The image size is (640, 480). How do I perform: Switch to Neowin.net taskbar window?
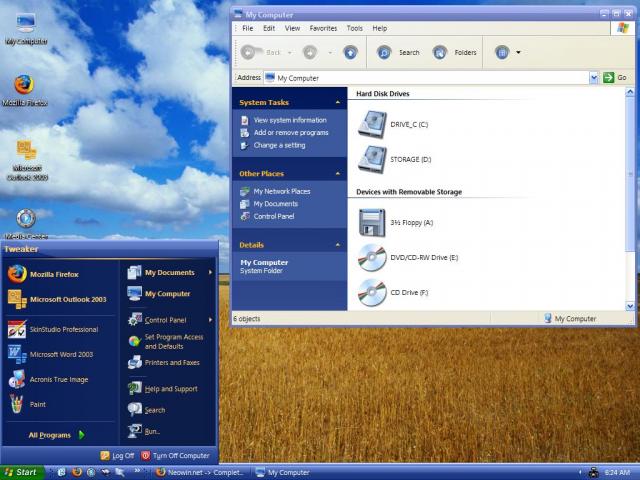(x=201, y=472)
